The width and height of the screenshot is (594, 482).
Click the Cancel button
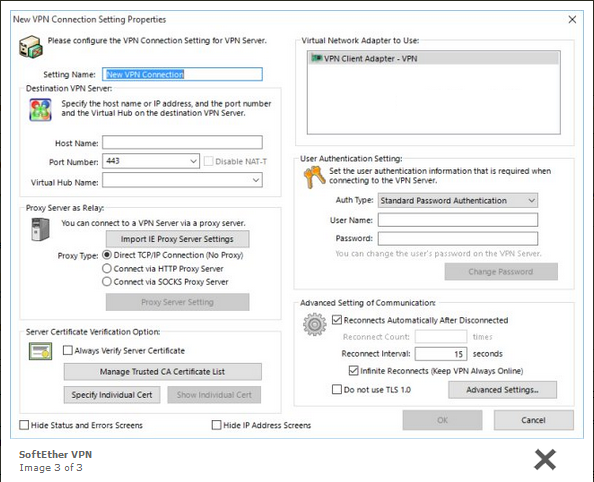533,420
